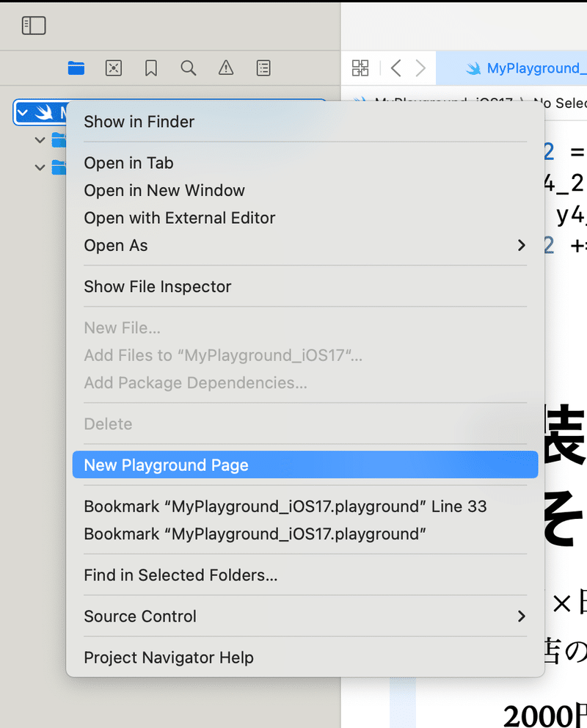Collapse the selected playground root item
The image size is (587, 728).
pos(22,112)
